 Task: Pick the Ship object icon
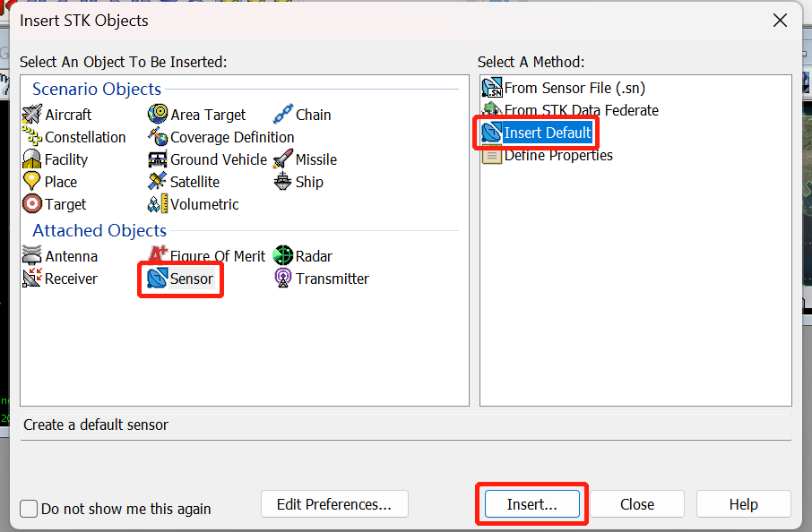283,182
